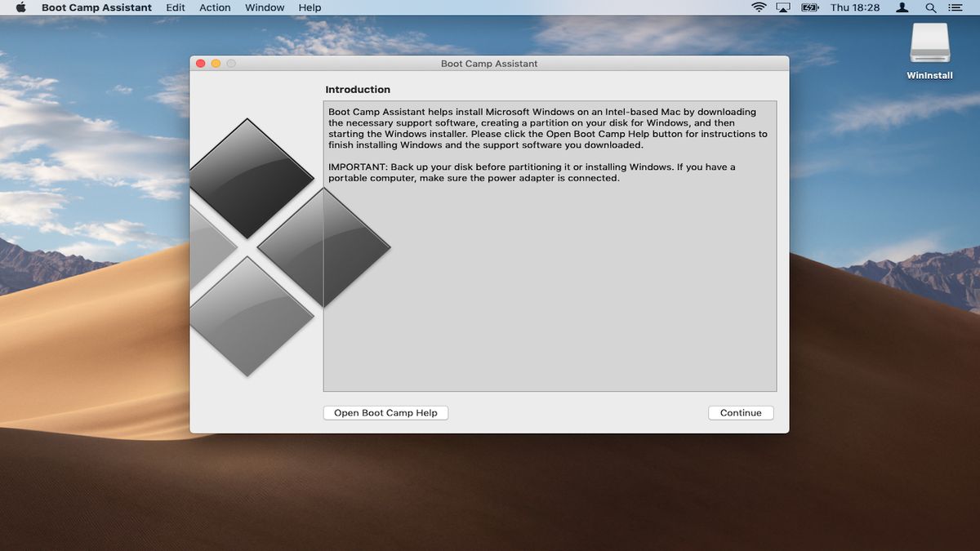
Task: Open the Apple menu
Action: 21,7
